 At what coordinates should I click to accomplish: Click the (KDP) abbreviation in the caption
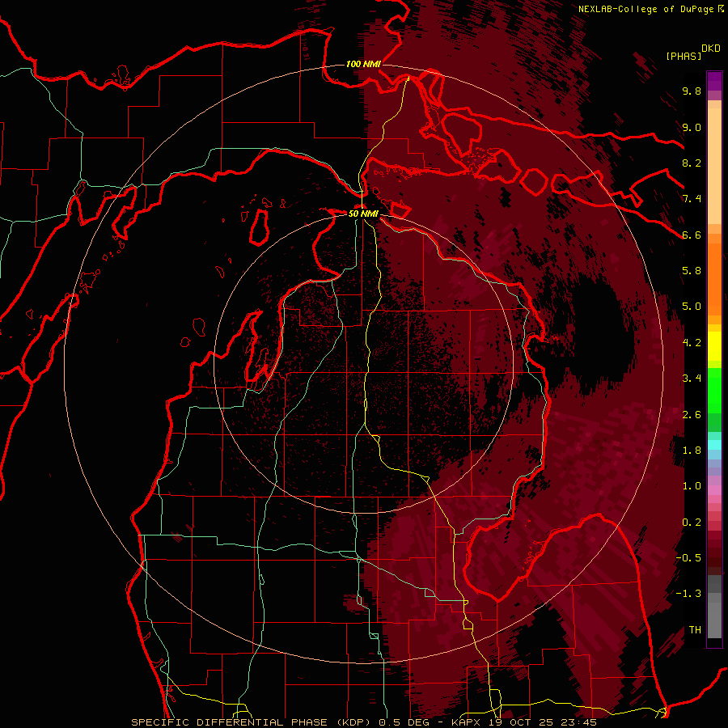[355, 722]
